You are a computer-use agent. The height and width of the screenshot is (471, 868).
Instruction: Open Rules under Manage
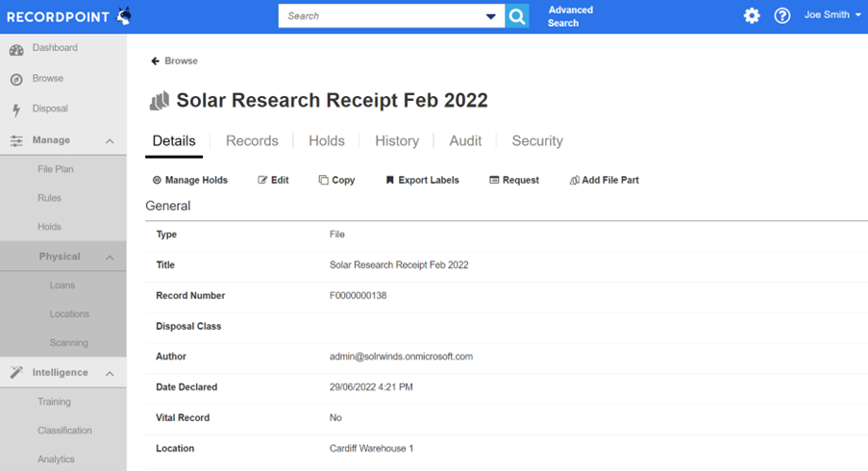(49, 198)
